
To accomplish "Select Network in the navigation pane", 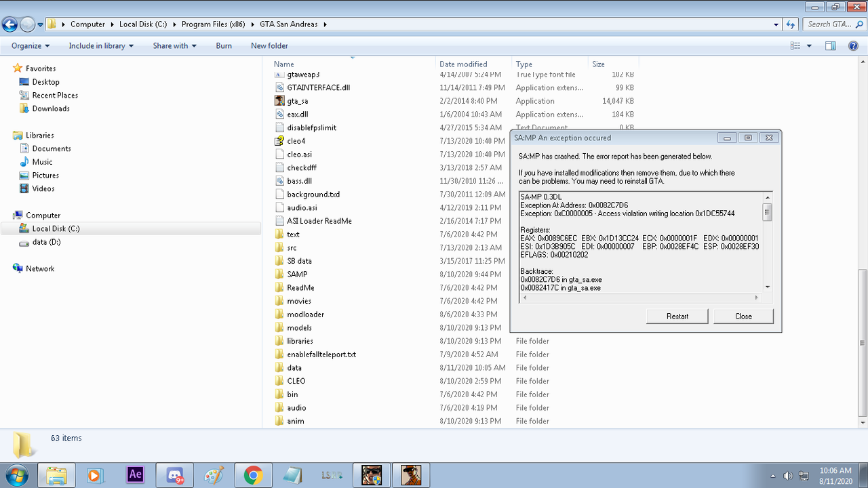I will pyautogui.click(x=40, y=268).
